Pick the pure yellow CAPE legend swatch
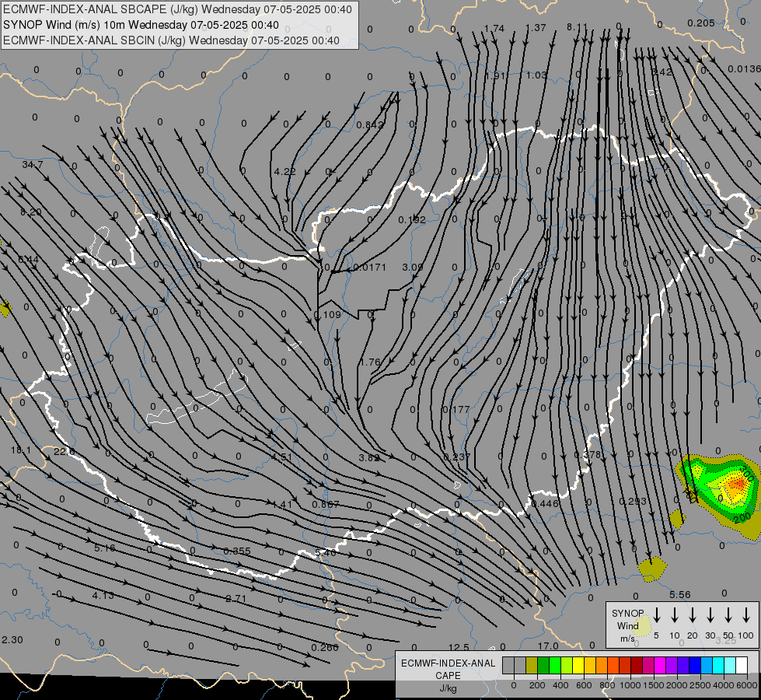 point(578,666)
